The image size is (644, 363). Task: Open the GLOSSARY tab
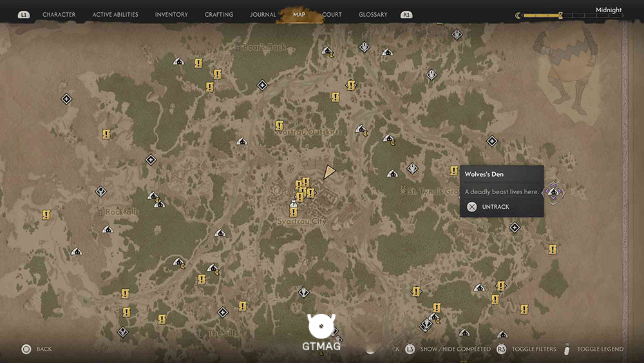coord(373,14)
